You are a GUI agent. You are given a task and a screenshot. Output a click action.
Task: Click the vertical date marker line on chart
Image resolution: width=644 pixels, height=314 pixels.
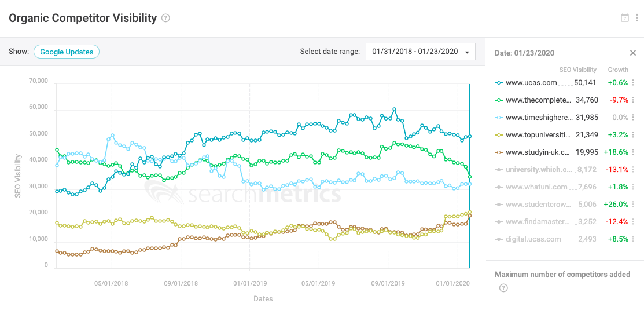click(x=470, y=174)
